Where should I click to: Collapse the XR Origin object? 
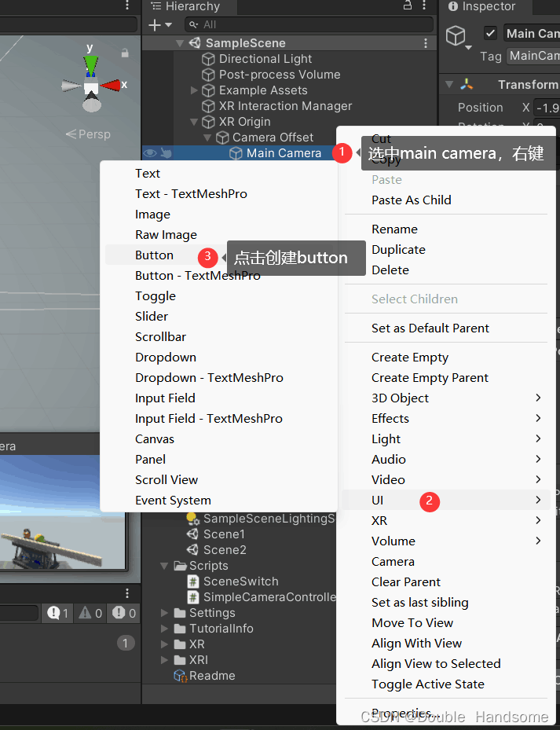click(x=195, y=122)
